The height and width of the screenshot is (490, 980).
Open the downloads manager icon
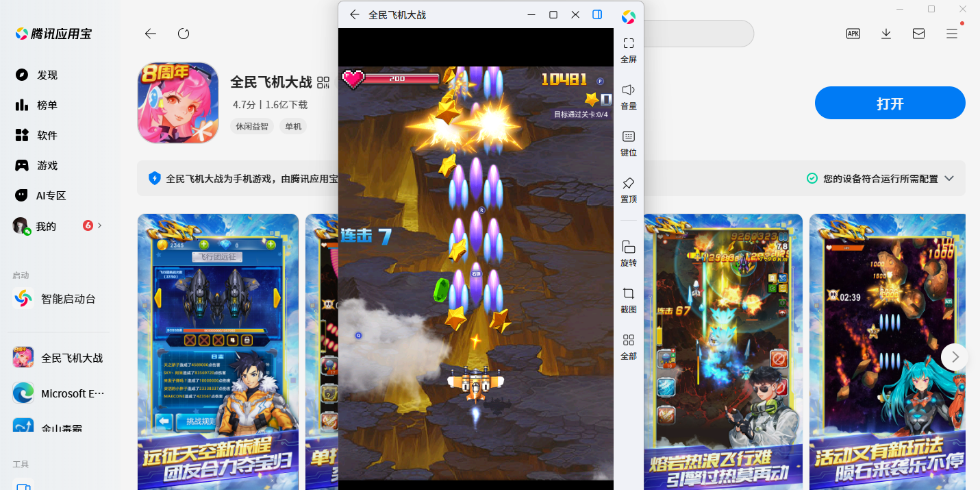pos(886,34)
